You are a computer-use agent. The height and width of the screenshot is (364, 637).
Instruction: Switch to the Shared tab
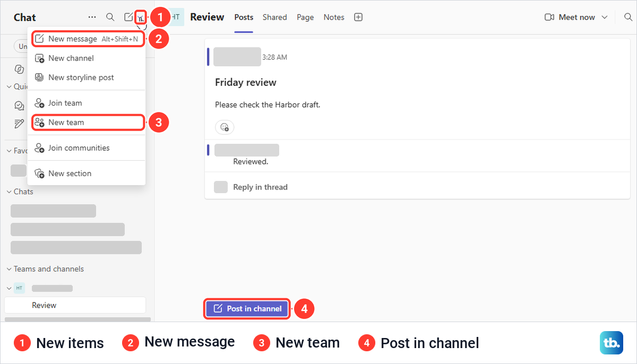click(274, 17)
